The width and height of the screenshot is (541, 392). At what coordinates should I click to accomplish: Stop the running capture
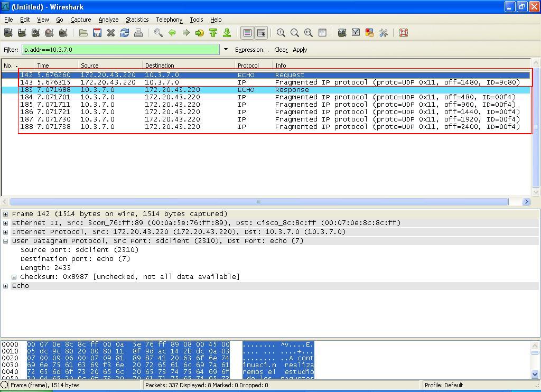pos(49,33)
